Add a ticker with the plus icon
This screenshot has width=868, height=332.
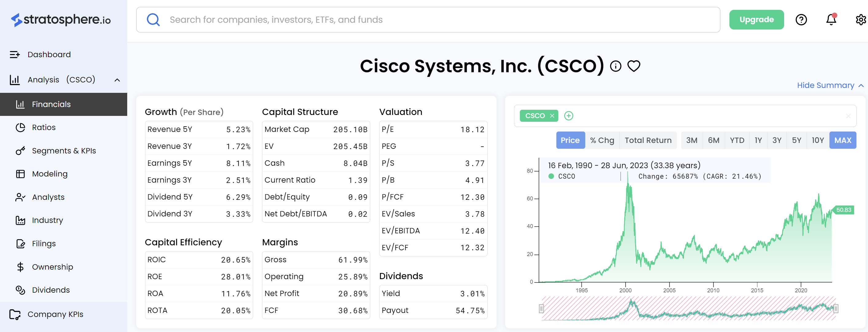tap(568, 116)
